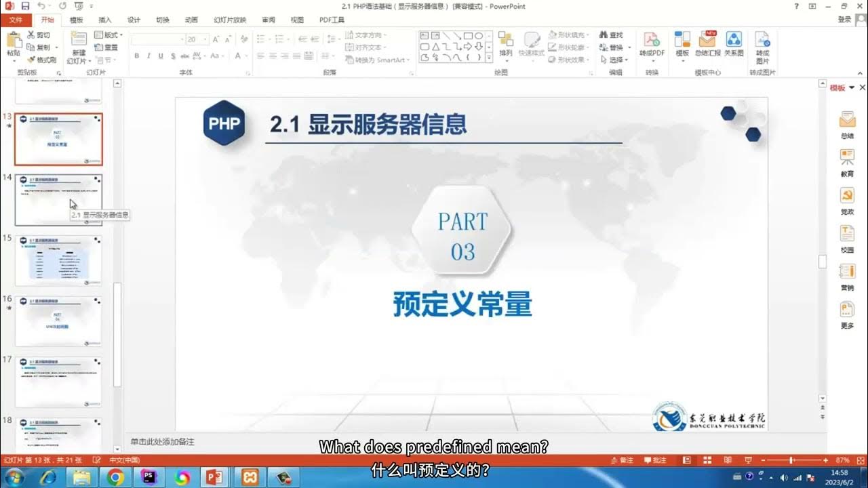Switch to the Design (设计) ribbon tab
Viewport: 868px width, 488px height.
[x=134, y=20]
